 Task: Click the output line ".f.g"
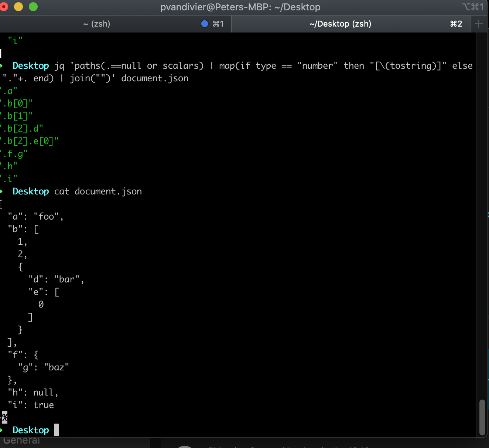coord(14,154)
